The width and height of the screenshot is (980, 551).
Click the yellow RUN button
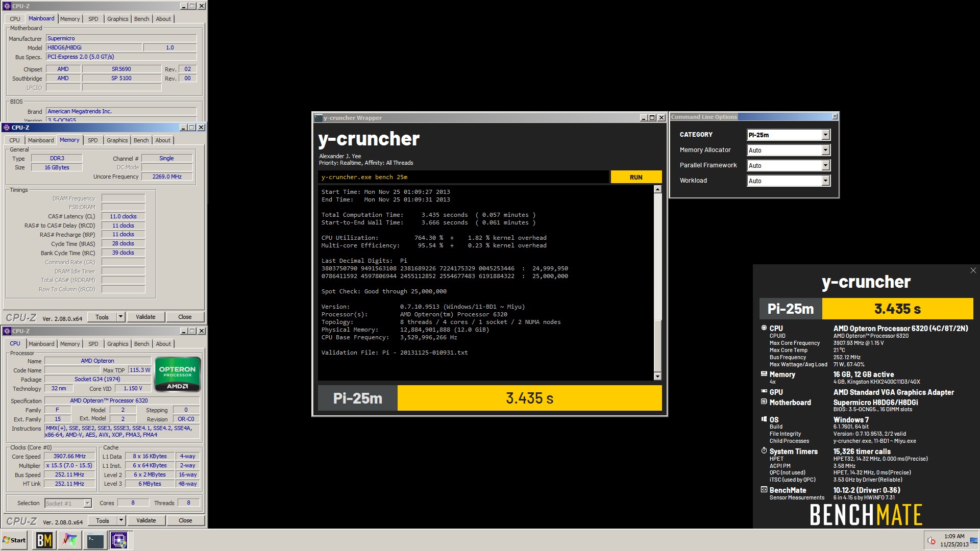(x=636, y=177)
